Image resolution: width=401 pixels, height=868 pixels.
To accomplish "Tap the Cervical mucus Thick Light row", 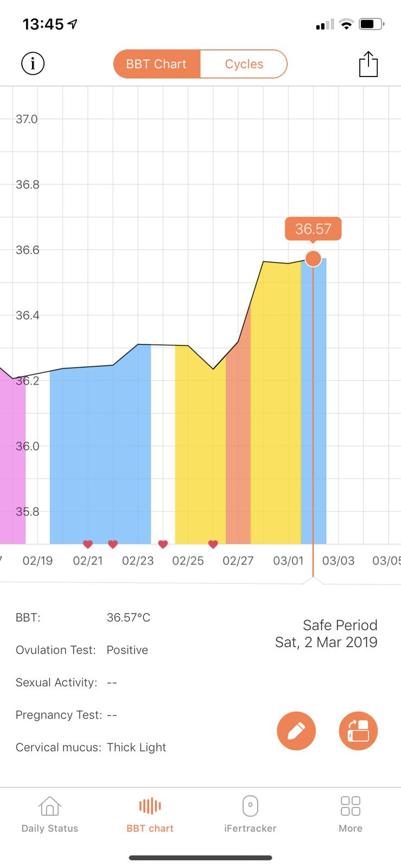I will 91,747.
